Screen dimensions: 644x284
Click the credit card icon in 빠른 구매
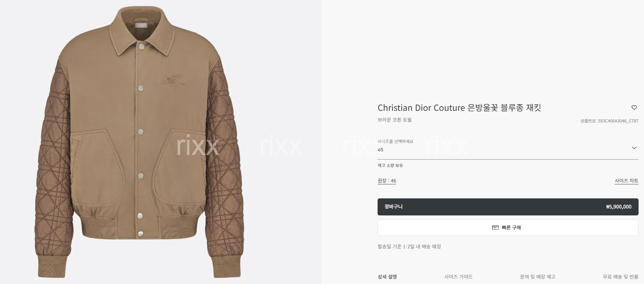(x=495, y=227)
